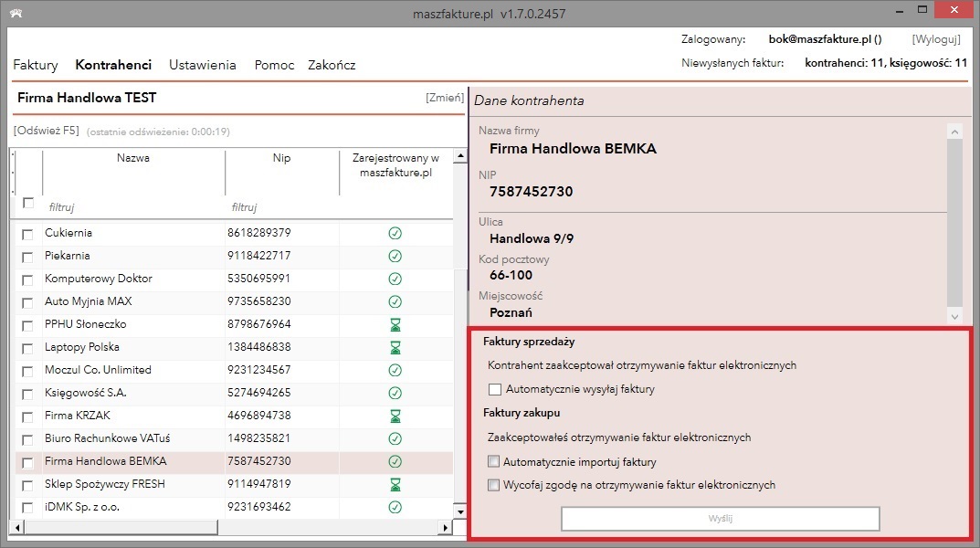Click the Nip filter field
The width and height of the screenshot is (980, 548).
[x=282, y=206]
